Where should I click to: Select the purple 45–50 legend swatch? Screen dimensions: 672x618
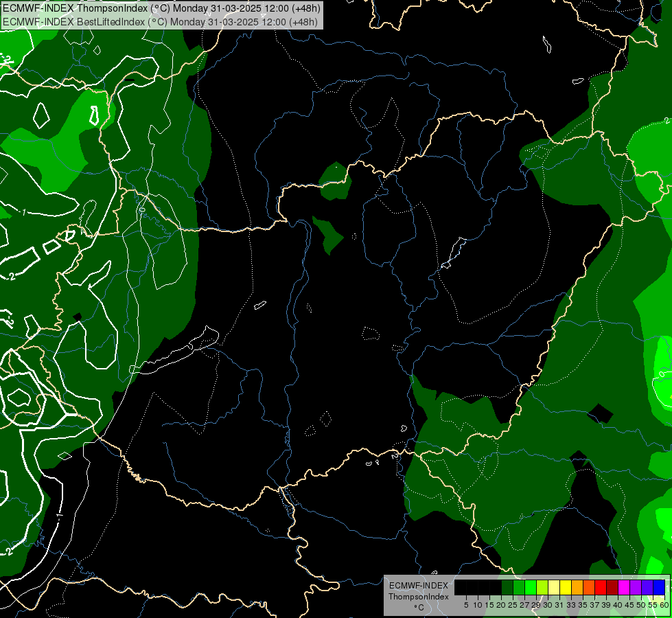pyautogui.click(x=635, y=587)
